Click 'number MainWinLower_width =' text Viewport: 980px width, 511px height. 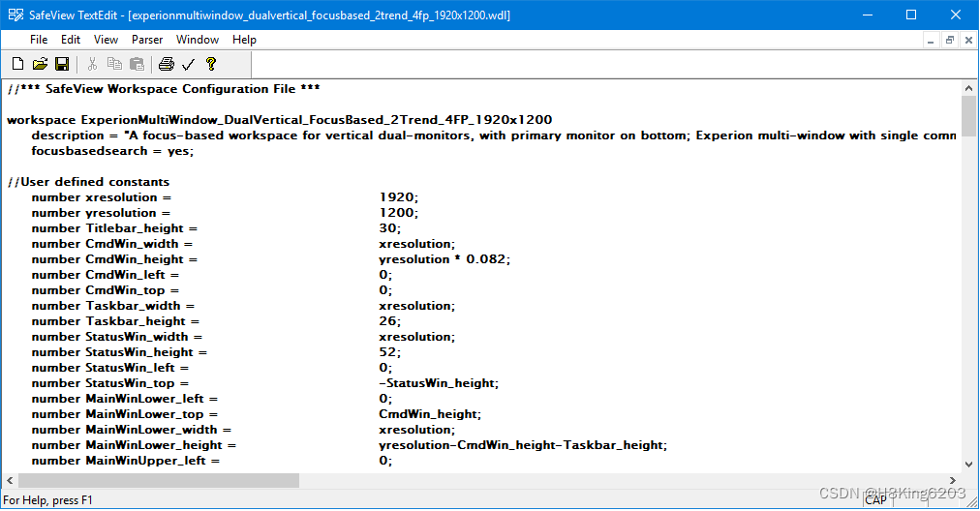pos(132,430)
